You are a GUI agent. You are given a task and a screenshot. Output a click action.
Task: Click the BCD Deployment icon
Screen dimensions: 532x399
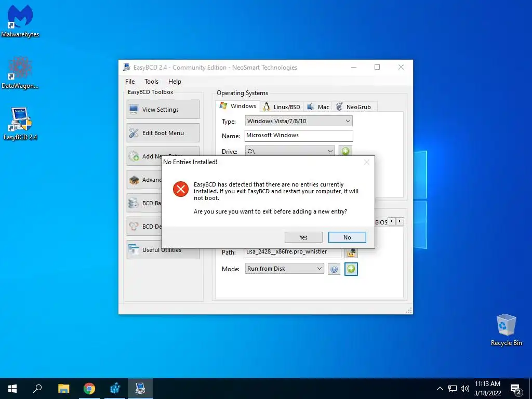pos(134,227)
